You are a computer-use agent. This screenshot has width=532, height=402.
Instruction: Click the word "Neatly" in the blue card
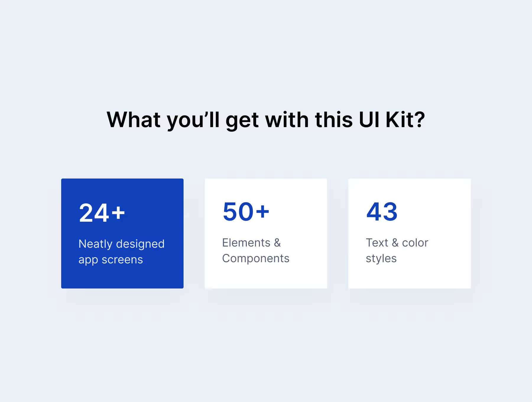[95, 244]
